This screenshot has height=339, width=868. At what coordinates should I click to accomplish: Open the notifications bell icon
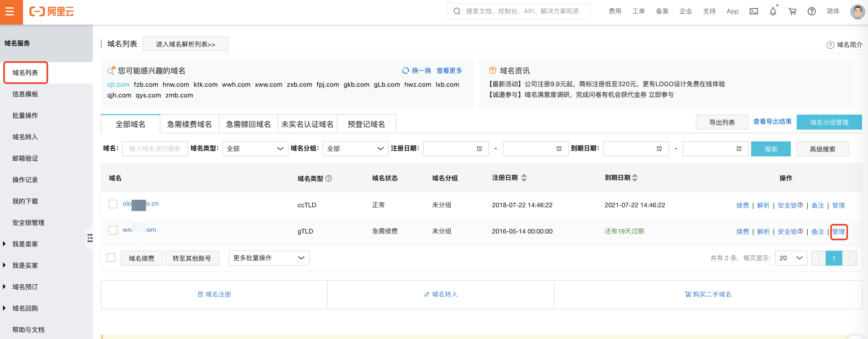(x=773, y=12)
